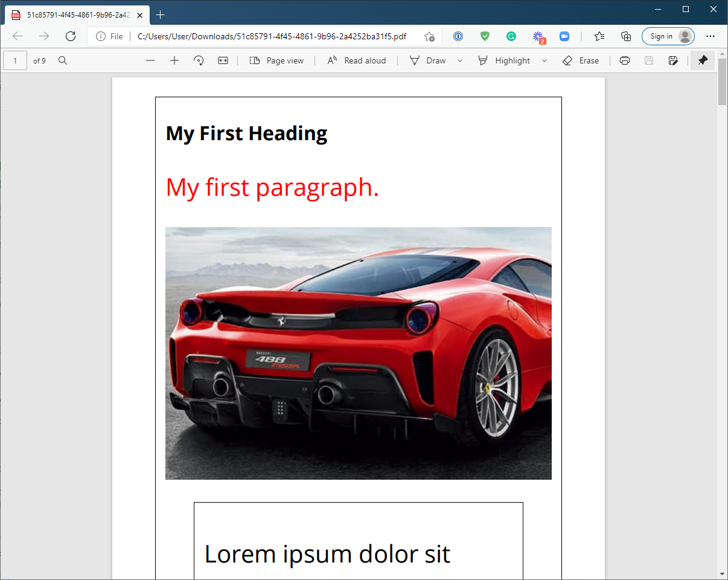Open the find search magnifier
Image resolution: width=728 pixels, height=580 pixels.
tap(63, 60)
